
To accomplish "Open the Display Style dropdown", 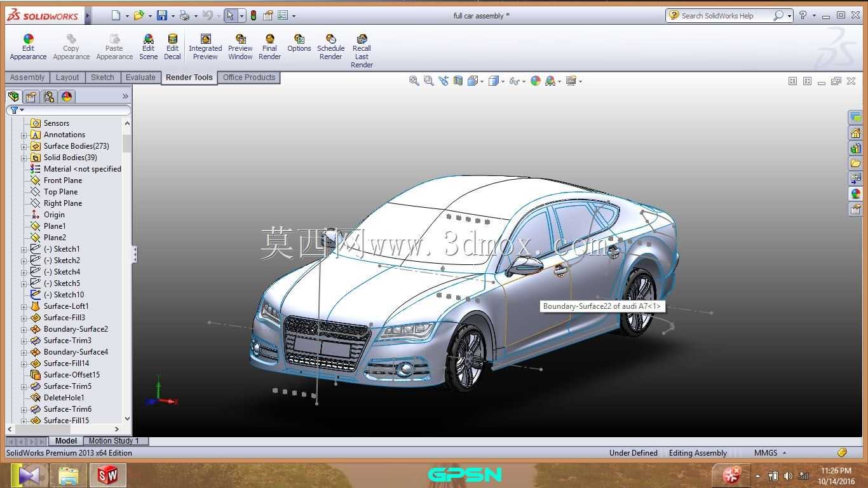I will (502, 81).
